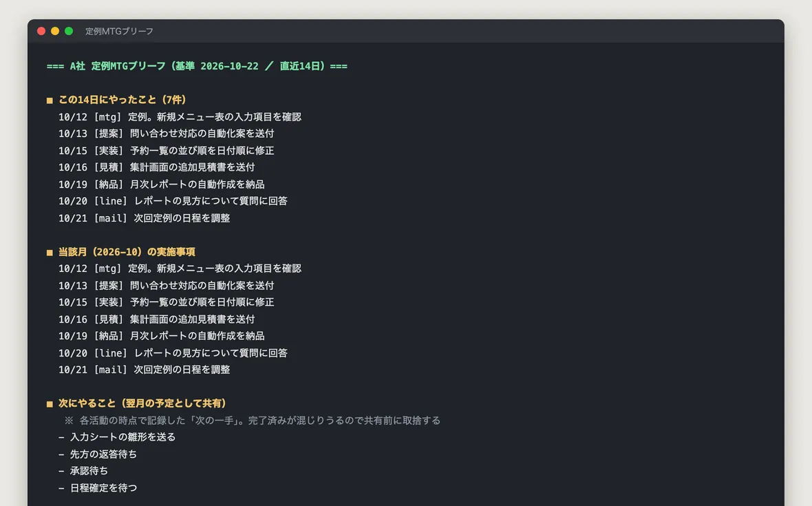Click the 10/13 [提案] row under 当該月の実施事項

pyautogui.click(x=167, y=286)
